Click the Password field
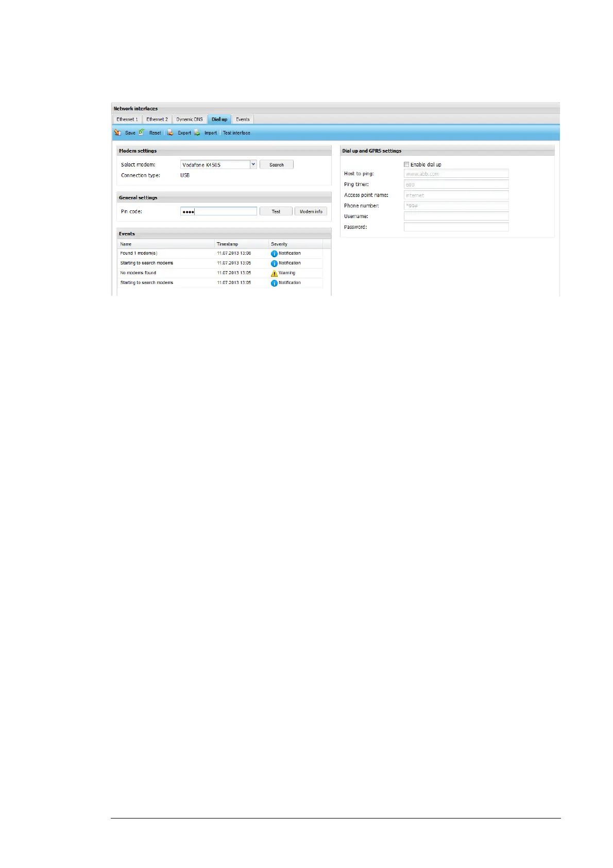Viewport: 613px width, 868px height. pyautogui.click(x=456, y=227)
